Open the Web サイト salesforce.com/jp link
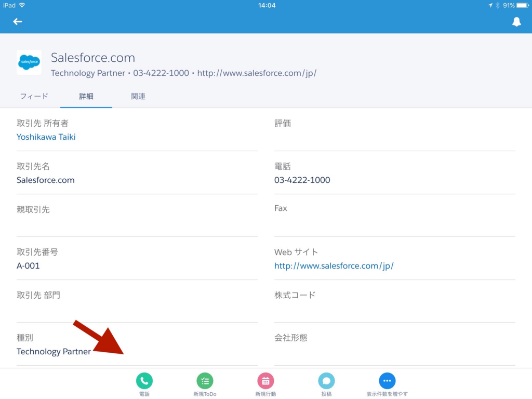This screenshot has height=399, width=532. tap(334, 265)
